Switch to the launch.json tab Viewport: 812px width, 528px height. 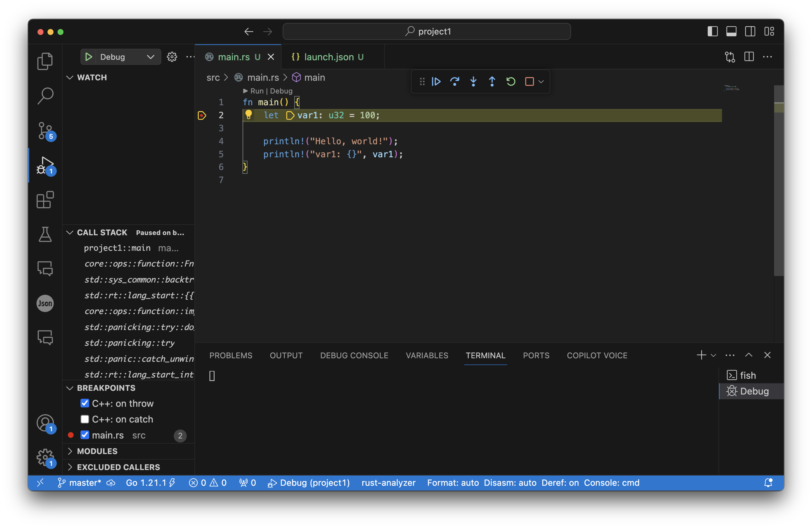(328, 57)
